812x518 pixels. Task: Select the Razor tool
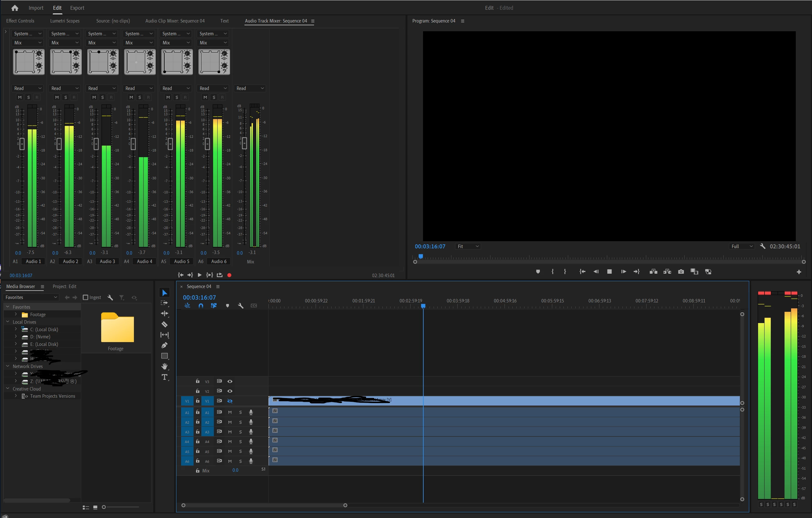coord(165,324)
